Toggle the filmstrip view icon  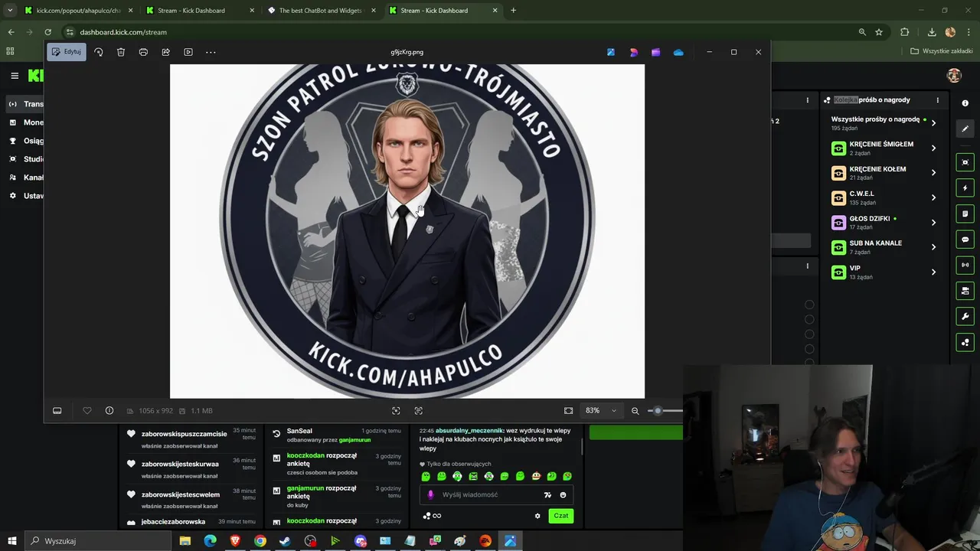[57, 411]
